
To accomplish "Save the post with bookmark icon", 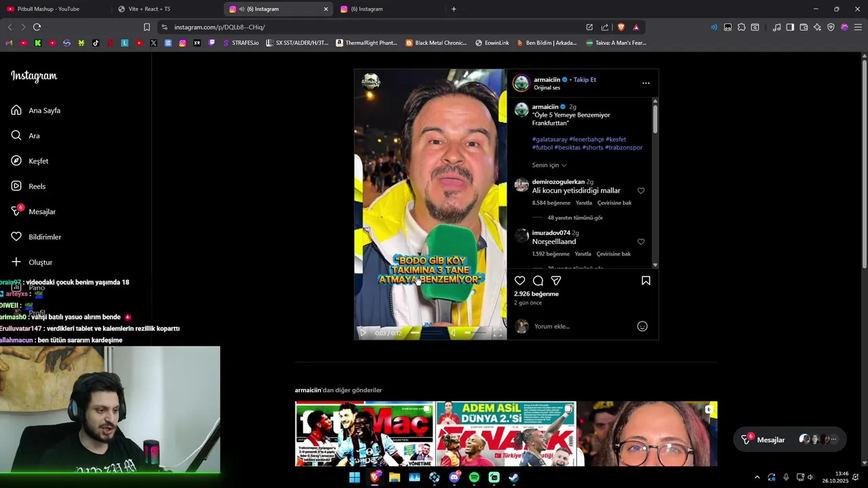I will tap(646, 281).
